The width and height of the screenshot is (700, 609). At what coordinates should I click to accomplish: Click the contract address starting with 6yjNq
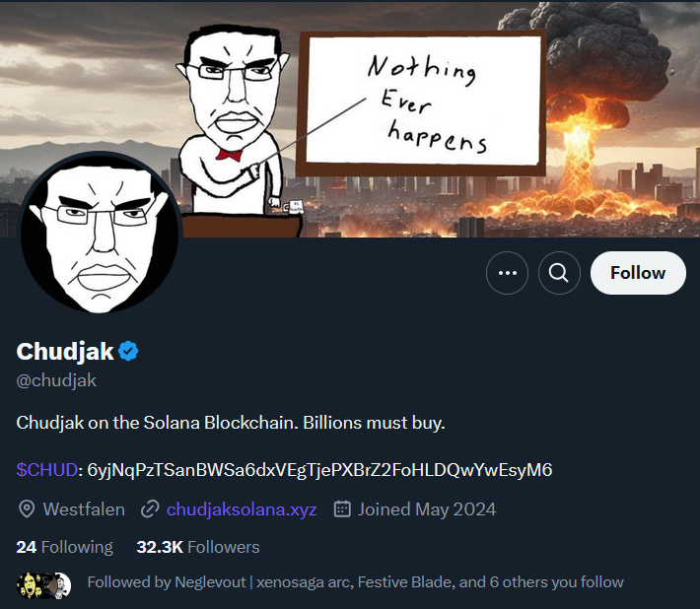[319, 470]
